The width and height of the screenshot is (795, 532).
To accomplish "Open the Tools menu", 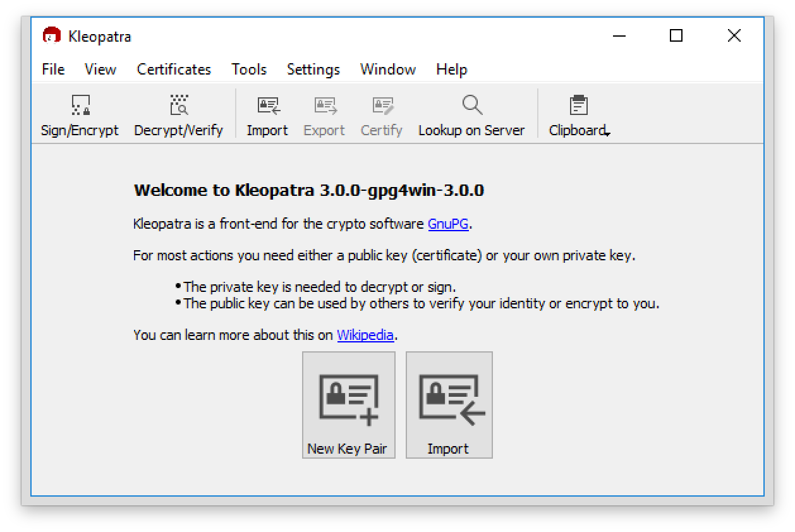I will 249,70.
